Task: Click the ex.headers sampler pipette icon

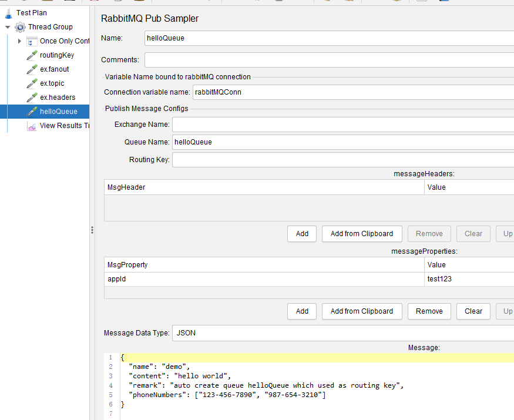Action: tap(32, 98)
